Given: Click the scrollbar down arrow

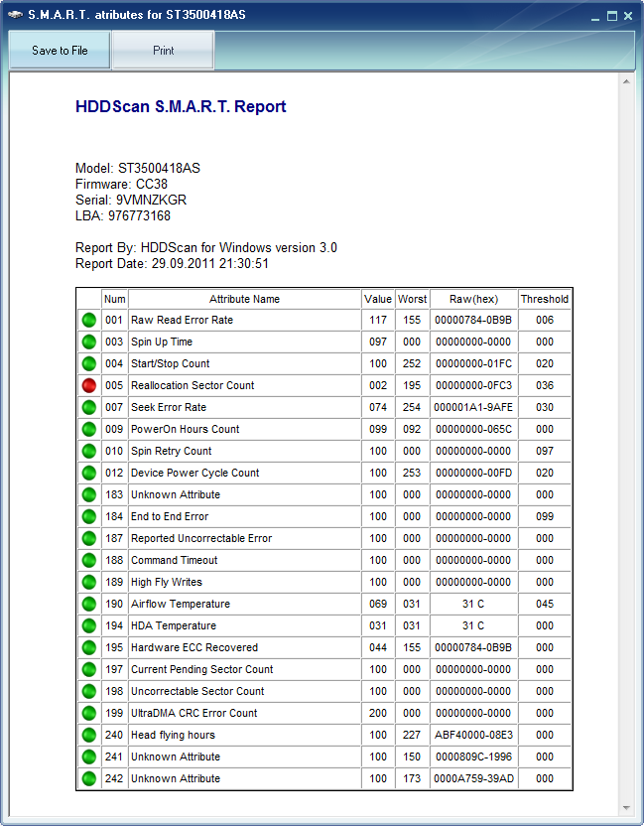Looking at the screenshot, I should 626,808.
